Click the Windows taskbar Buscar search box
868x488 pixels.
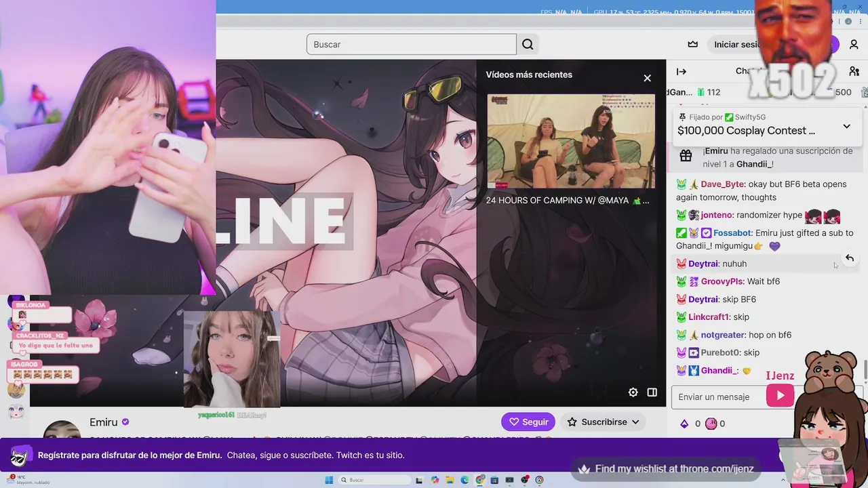point(374,480)
